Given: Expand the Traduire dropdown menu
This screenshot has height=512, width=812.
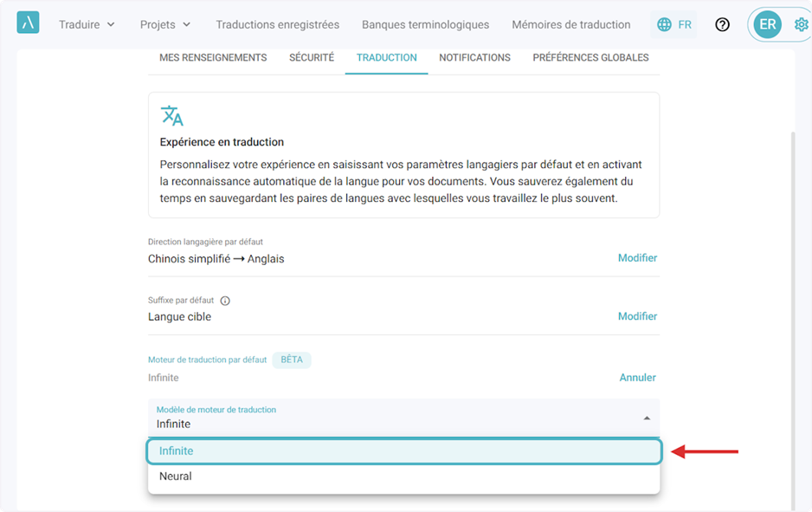Looking at the screenshot, I should [x=87, y=24].
